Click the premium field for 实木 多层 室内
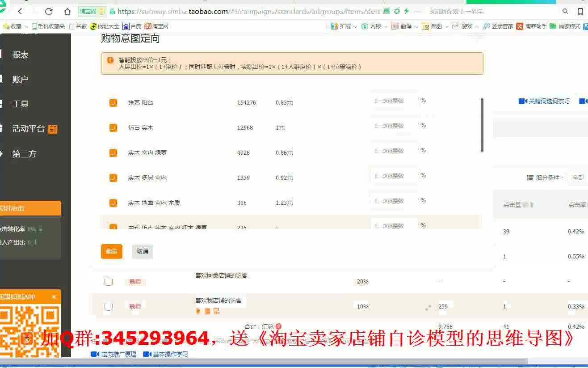Image resolution: width=588 pixels, height=368 pixels. pyautogui.click(x=394, y=176)
